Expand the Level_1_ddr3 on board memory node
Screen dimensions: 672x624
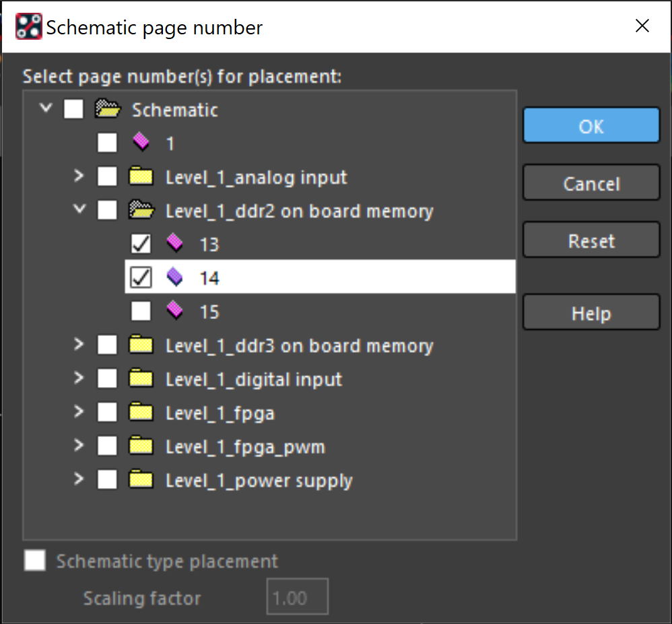(78, 344)
